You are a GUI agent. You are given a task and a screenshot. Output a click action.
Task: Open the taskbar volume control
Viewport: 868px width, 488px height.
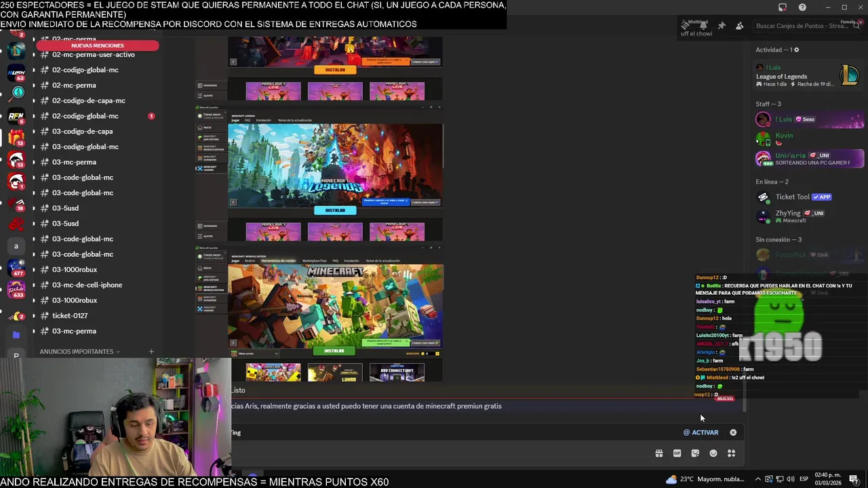point(790,479)
